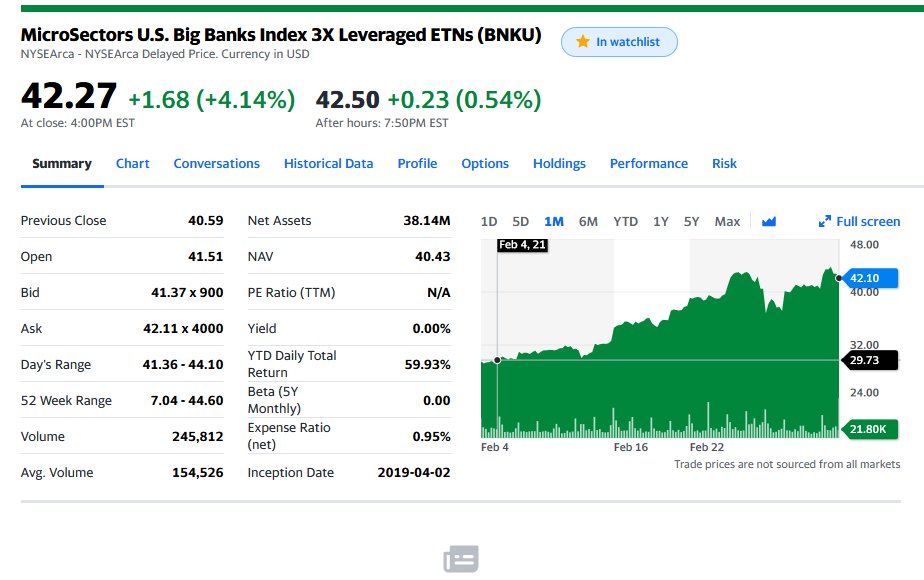This screenshot has width=924, height=580.
Task: Click the Feb 4, 21 date tooltip
Action: click(523, 245)
